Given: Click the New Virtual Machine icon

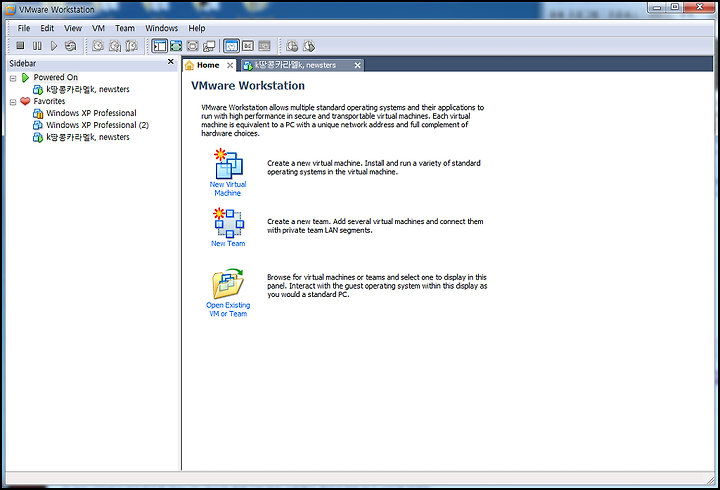Looking at the screenshot, I should coord(228,163).
